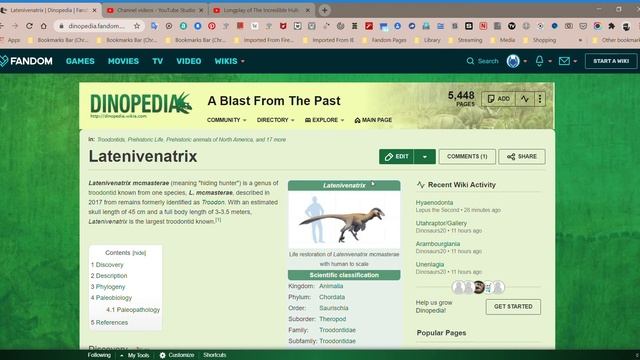
Task: Jump to 5 References in contents
Action: point(109,322)
